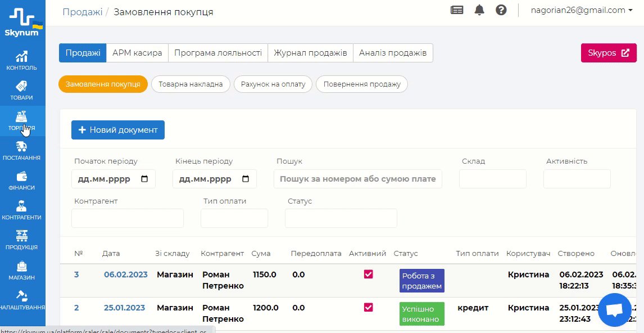644x333 pixels.
Task: Click the 1150.0 sum cell
Action: pyautogui.click(x=265, y=274)
